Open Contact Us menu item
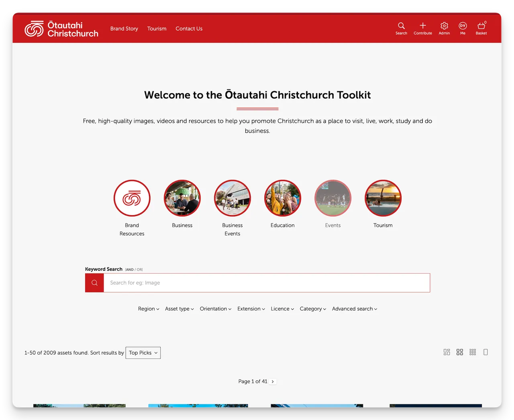Image resolution: width=514 pixels, height=420 pixels. point(189,28)
